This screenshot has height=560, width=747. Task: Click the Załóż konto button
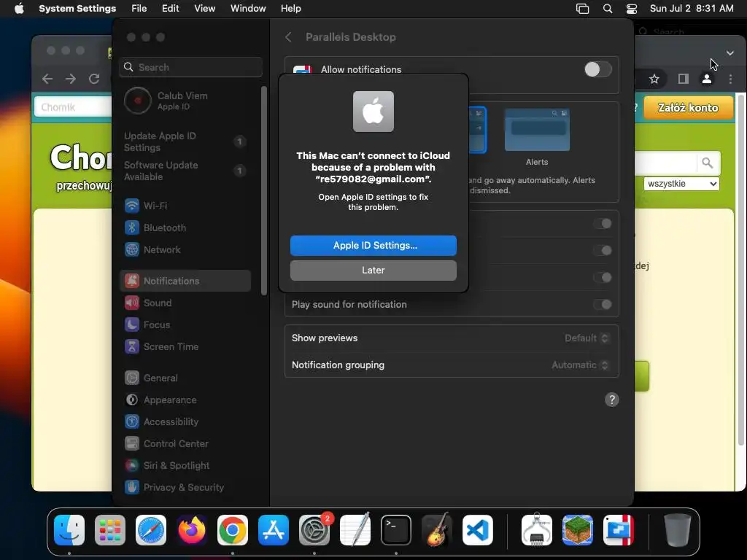(x=689, y=108)
